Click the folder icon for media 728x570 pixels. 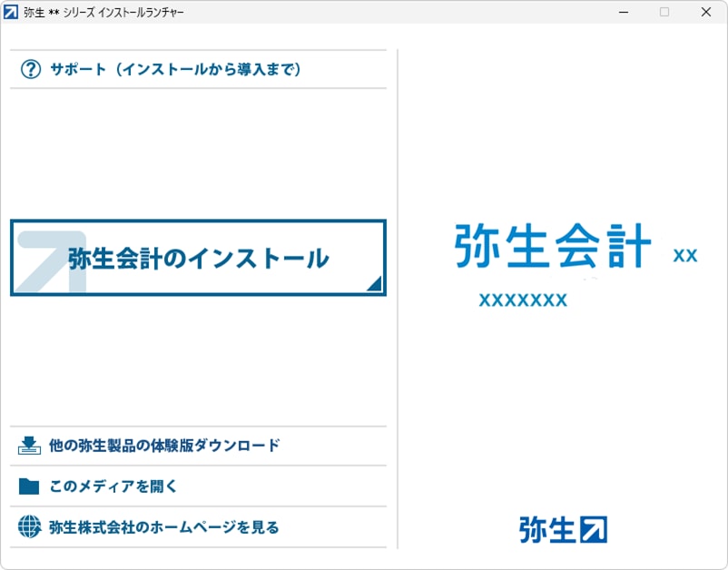pyautogui.click(x=30, y=486)
